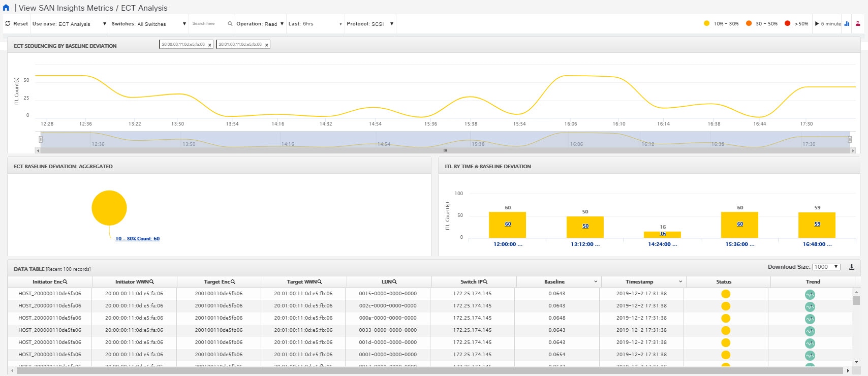868x376 pixels.
Task: Click the search magnifier icon in toolbar
Action: tap(230, 24)
